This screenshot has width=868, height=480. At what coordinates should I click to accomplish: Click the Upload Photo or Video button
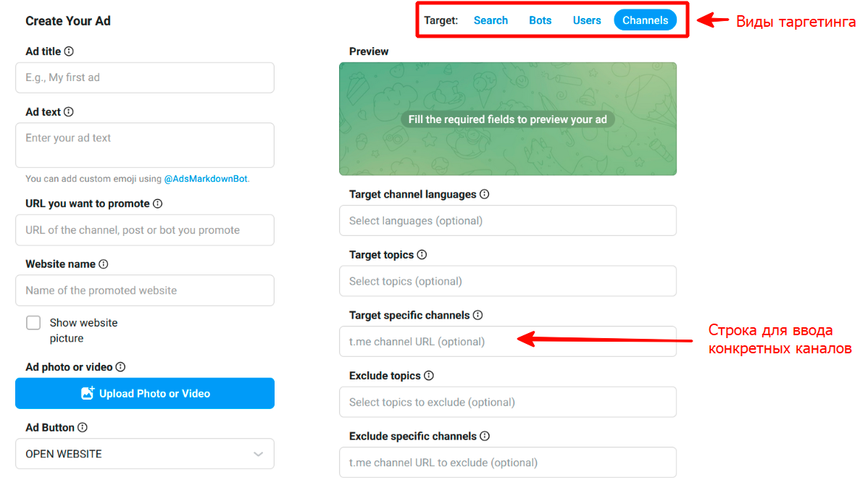(x=144, y=393)
